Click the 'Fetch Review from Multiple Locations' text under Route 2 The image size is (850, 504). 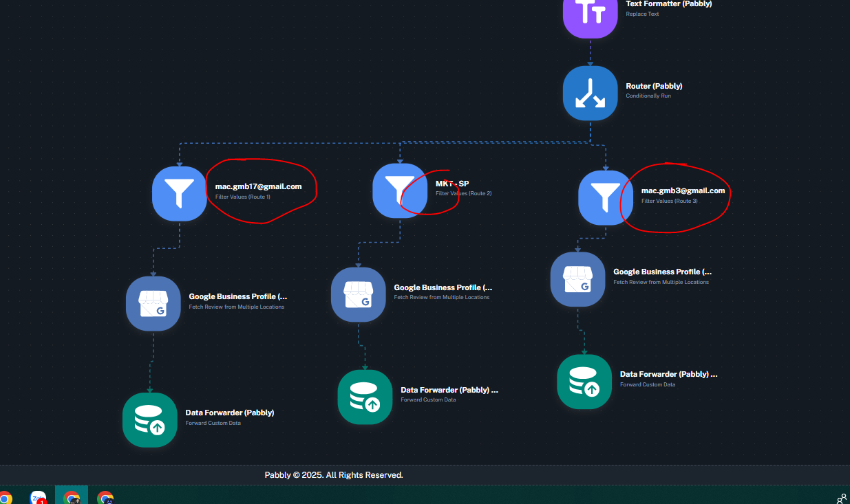pyautogui.click(x=441, y=298)
